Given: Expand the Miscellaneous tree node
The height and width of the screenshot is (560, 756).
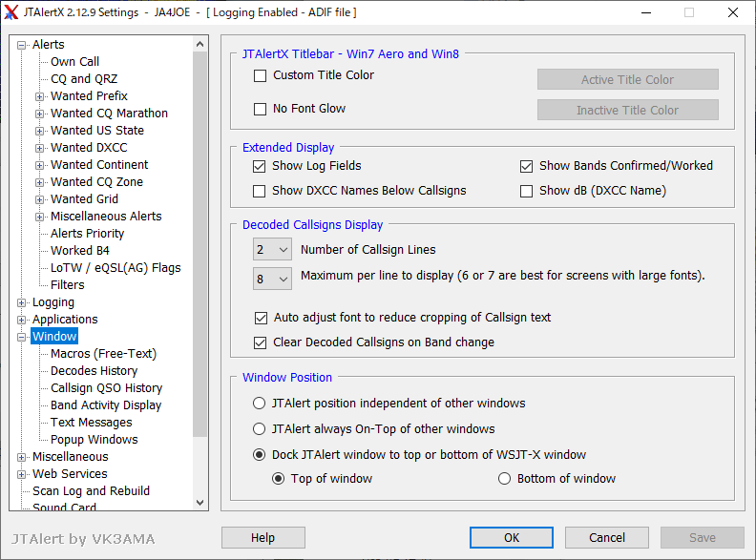Looking at the screenshot, I should [21, 457].
